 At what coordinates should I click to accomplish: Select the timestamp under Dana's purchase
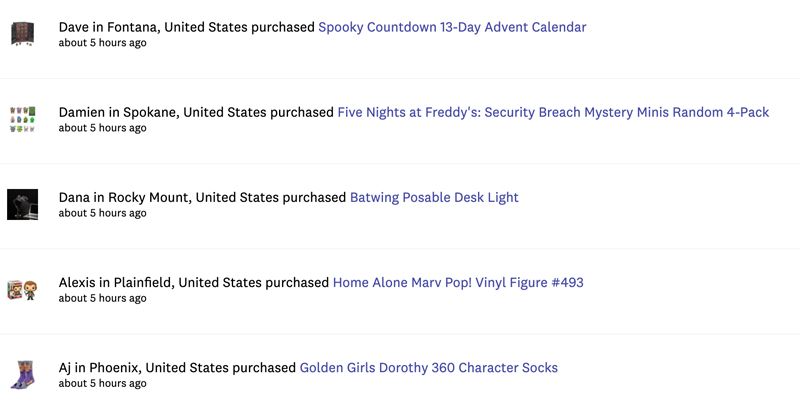(x=102, y=213)
